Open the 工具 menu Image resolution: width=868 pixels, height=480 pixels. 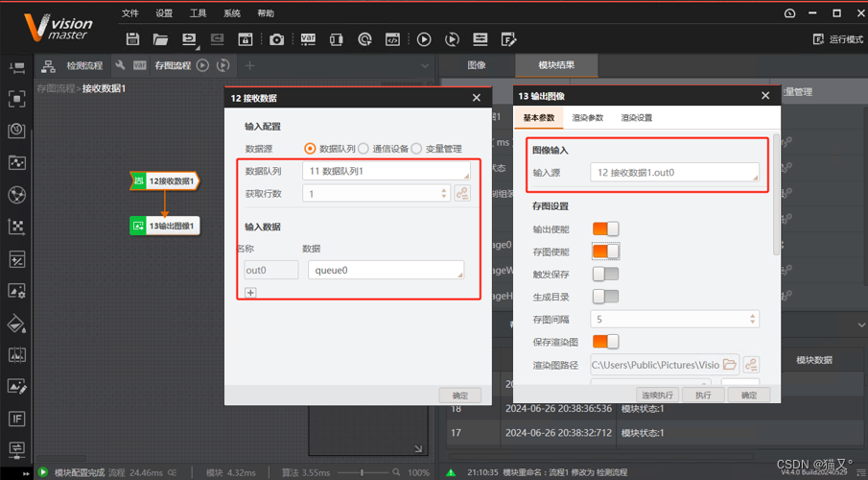pyautogui.click(x=198, y=13)
